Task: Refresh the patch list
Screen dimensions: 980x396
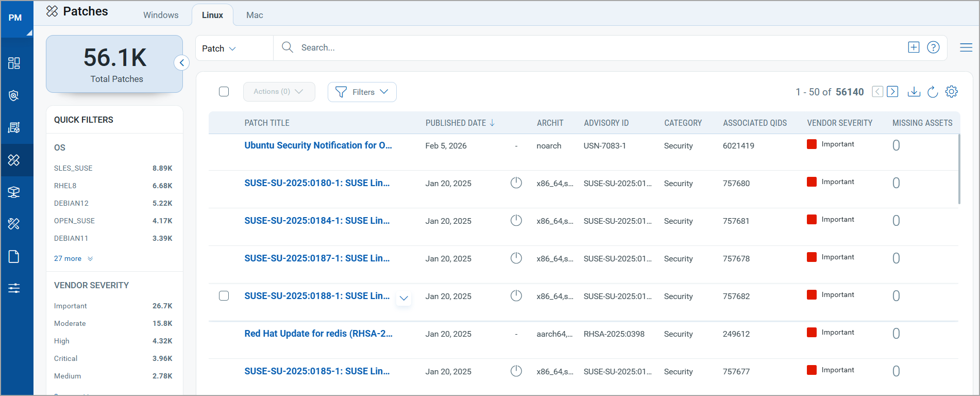Action: pos(933,92)
